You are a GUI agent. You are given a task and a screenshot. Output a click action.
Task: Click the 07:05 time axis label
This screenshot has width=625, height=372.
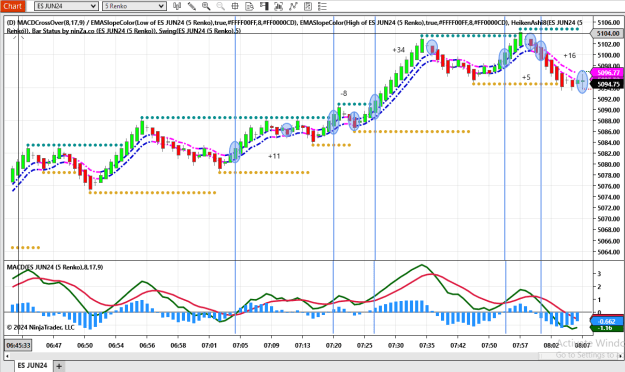pos(240,345)
